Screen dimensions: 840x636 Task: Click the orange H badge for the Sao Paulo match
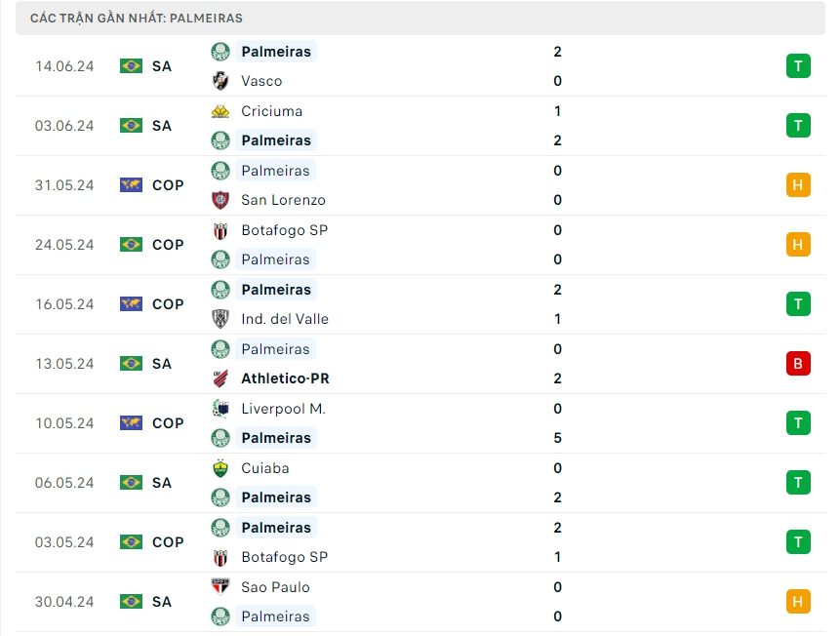pos(798,602)
